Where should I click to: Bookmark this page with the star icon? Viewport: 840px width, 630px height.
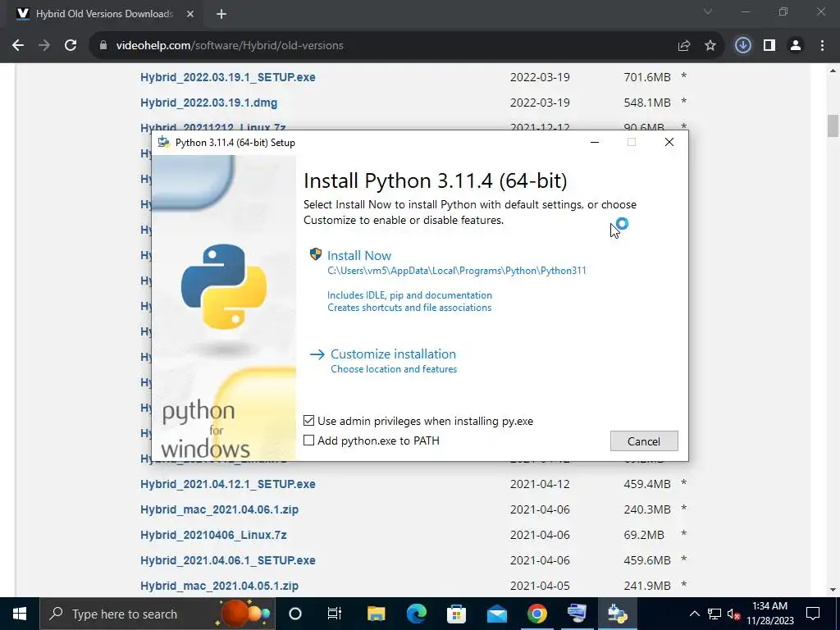710,46
